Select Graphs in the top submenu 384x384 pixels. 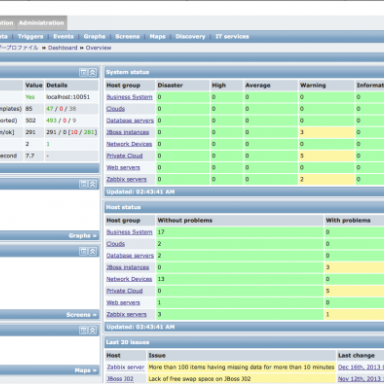pyautogui.click(x=94, y=37)
